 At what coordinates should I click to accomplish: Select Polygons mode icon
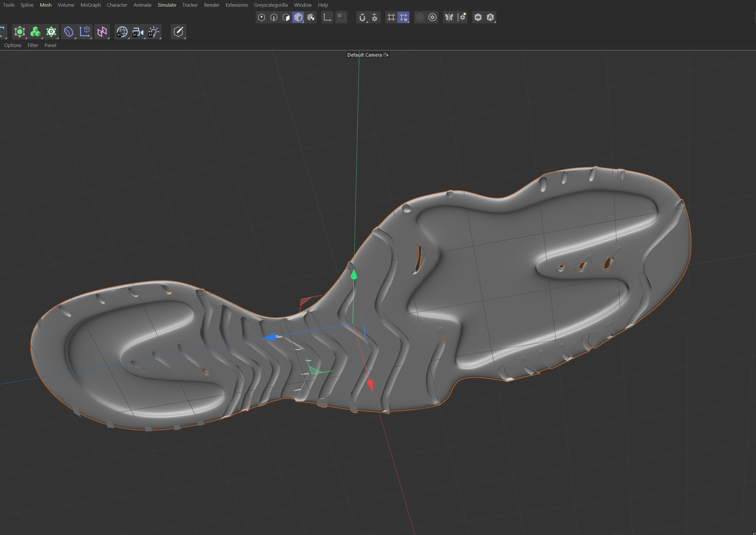(286, 18)
